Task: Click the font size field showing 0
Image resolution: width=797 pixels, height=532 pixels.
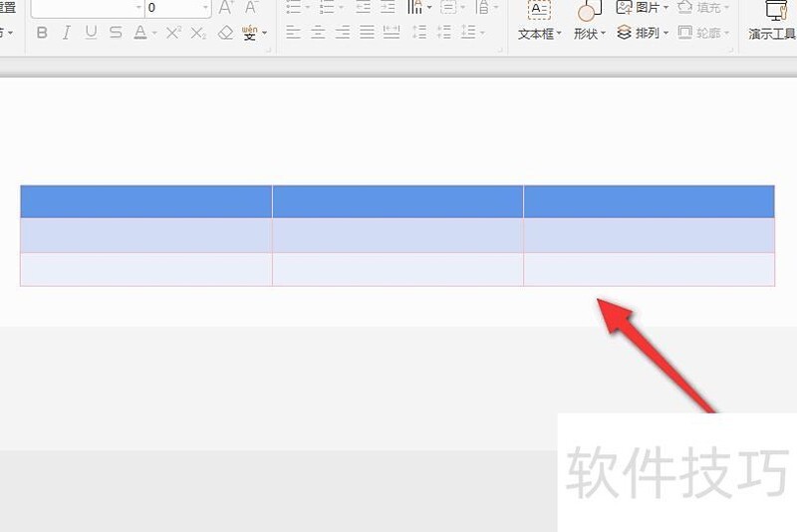Action: (173, 8)
